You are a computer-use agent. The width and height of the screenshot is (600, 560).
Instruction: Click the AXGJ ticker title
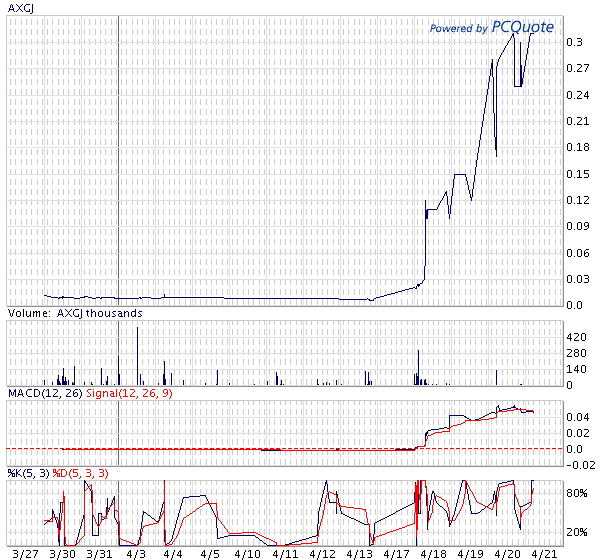[x=21, y=8]
